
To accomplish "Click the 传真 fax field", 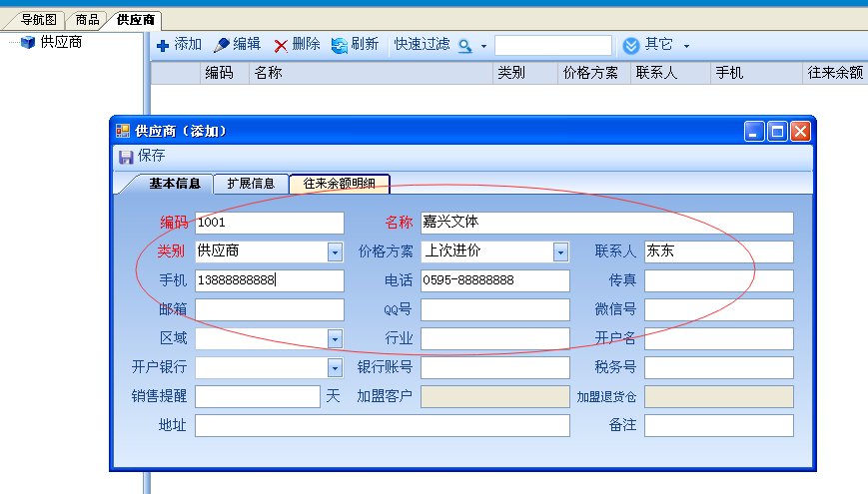I will (719, 280).
